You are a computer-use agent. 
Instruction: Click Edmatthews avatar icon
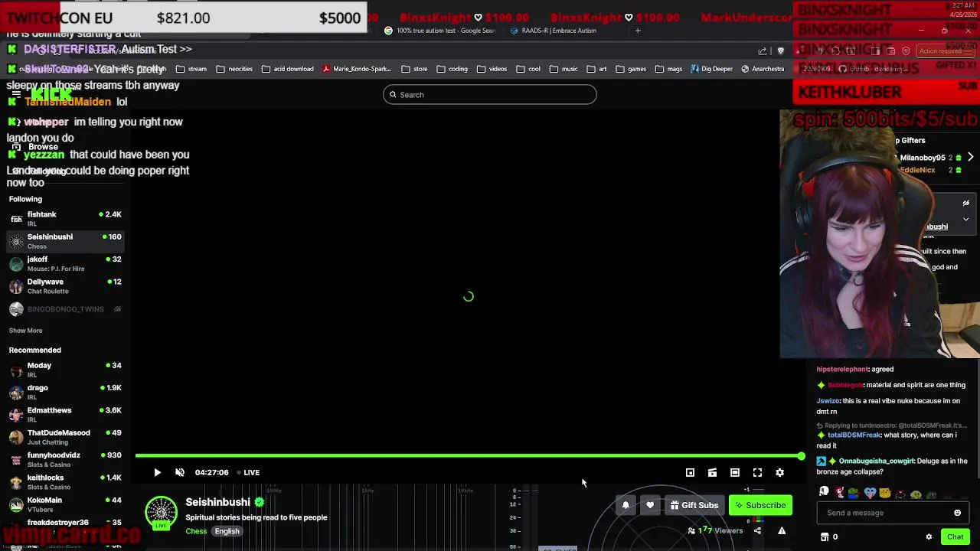[16, 415]
